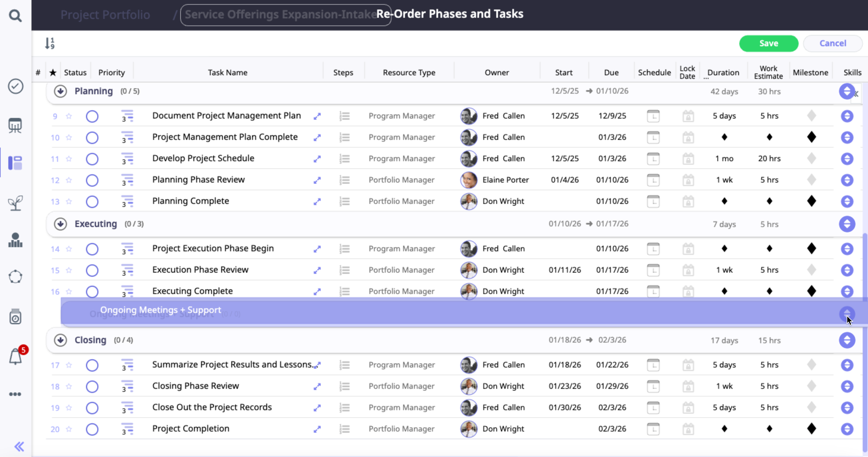Open Project Portfolio breadcrumb
The image size is (868, 457).
tap(105, 15)
